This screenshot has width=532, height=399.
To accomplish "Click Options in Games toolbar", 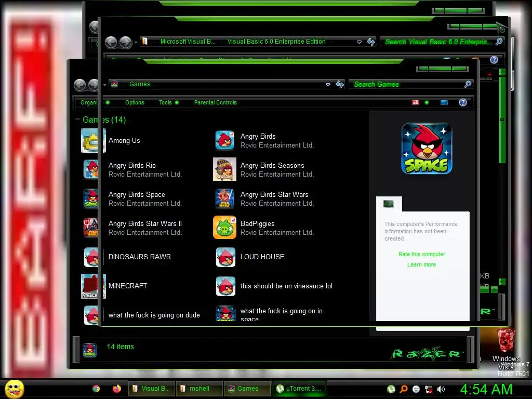I will tap(135, 102).
